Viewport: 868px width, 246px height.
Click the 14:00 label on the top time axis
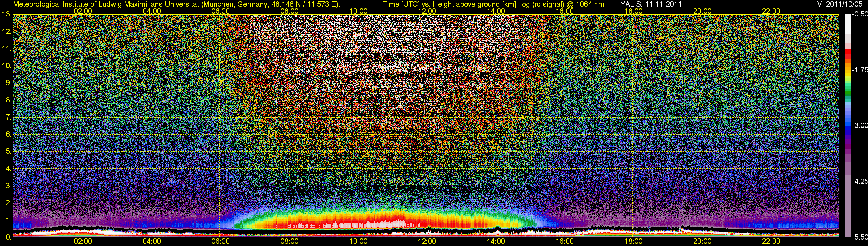[496, 11]
